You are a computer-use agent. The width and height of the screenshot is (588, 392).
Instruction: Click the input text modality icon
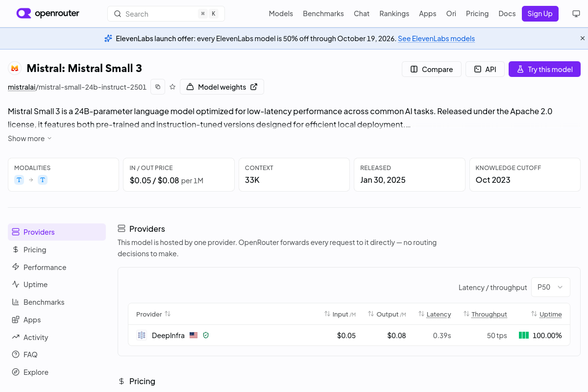[x=19, y=180]
